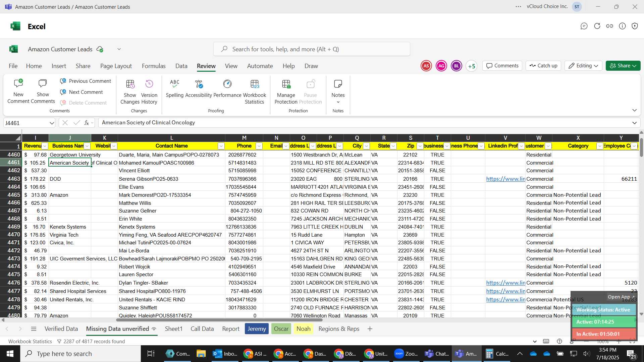Image resolution: width=644 pixels, height=362 pixels.
Task: Launch Accessibility checker
Action: 199,89
